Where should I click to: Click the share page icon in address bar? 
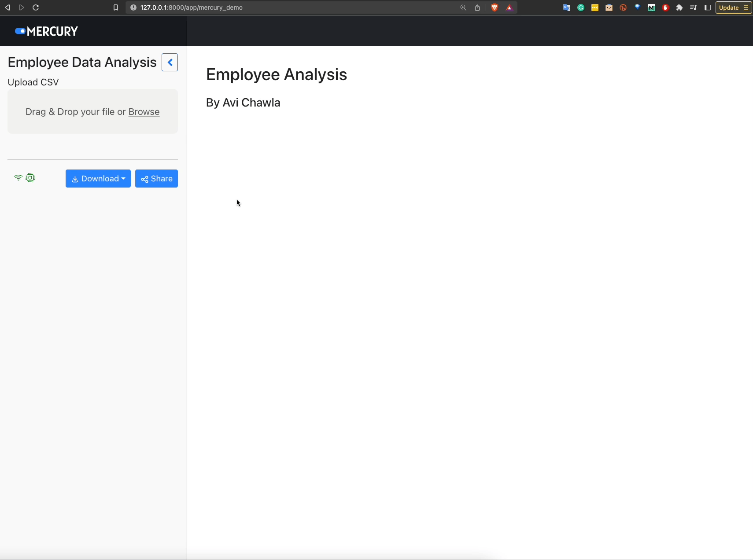[x=477, y=7]
